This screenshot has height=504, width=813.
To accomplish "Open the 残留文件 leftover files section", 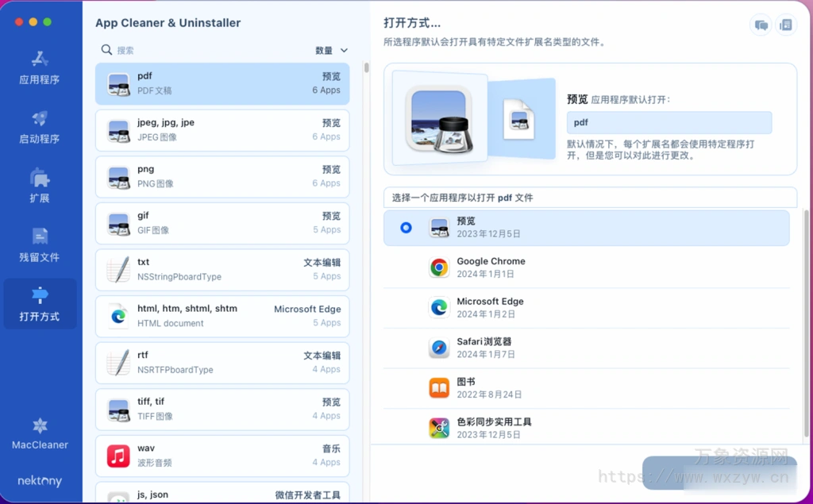I will point(40,245).
